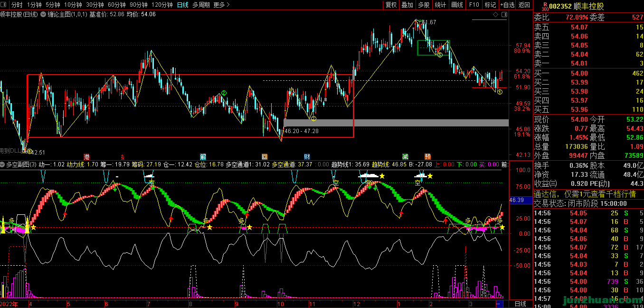
Task: Click stock title 002352 顺丰控股
Action: (577, 6)
